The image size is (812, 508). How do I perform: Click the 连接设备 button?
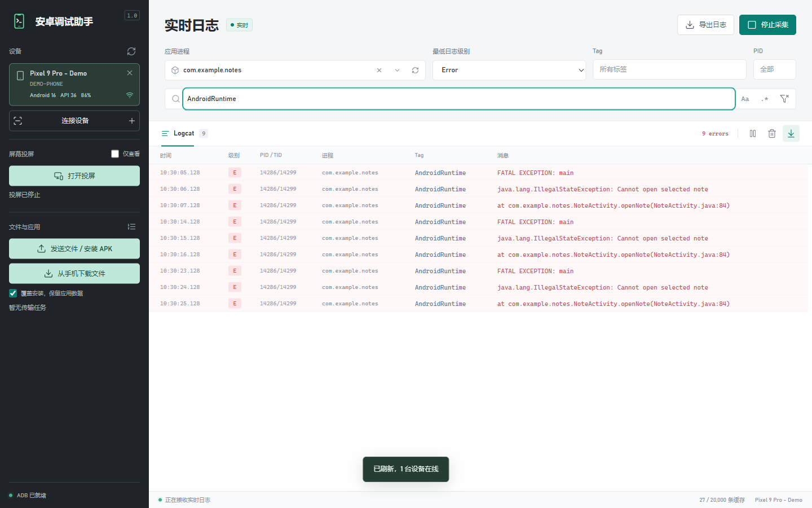click(74, 121)
